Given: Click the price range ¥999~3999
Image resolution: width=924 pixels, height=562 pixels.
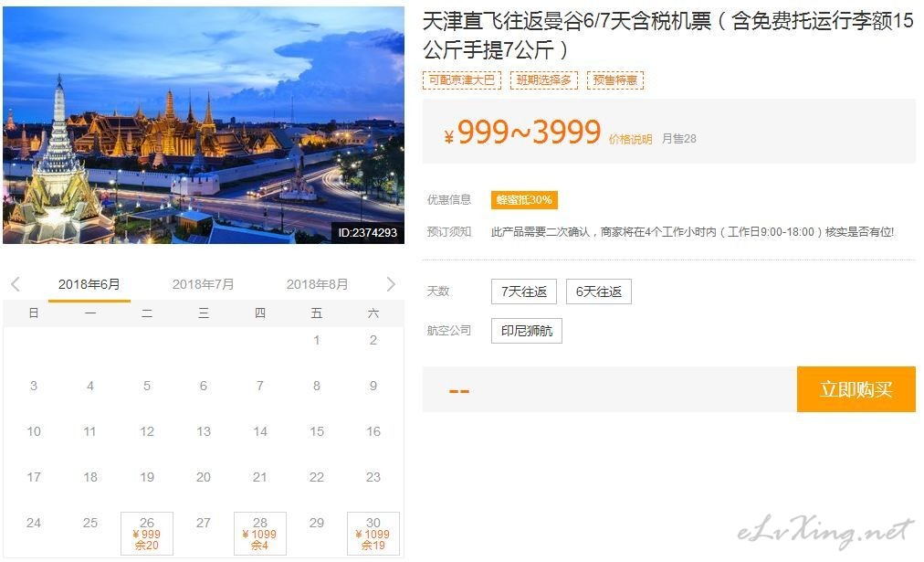Looking at the screenshot, I should pos(522,132).
